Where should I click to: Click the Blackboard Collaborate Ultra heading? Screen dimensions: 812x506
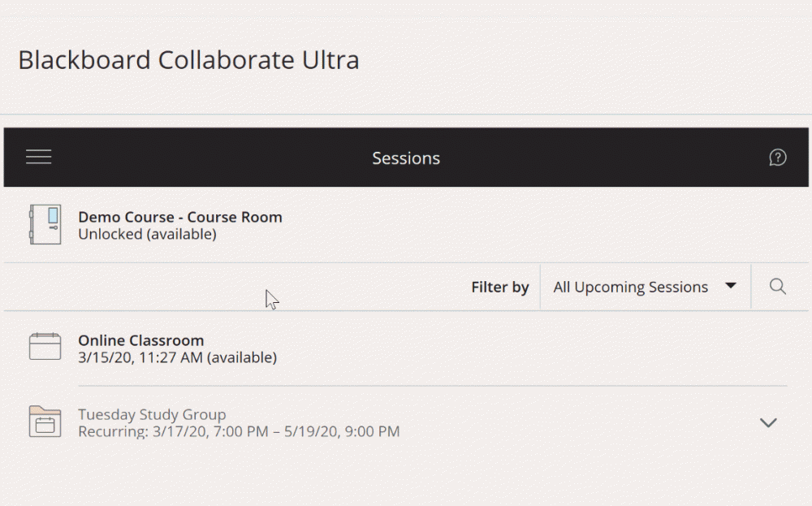(x=188, y=60)
